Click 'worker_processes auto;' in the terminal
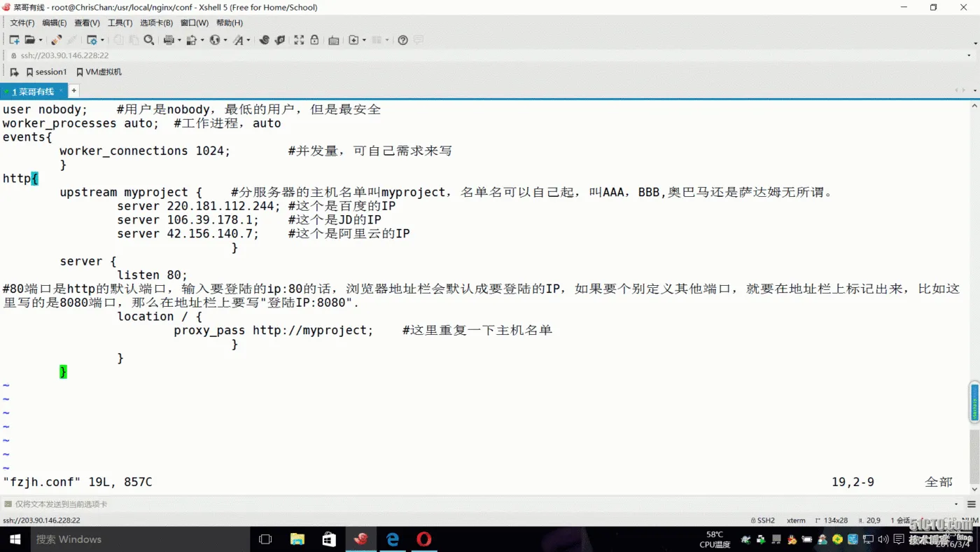 pos(80,123)
